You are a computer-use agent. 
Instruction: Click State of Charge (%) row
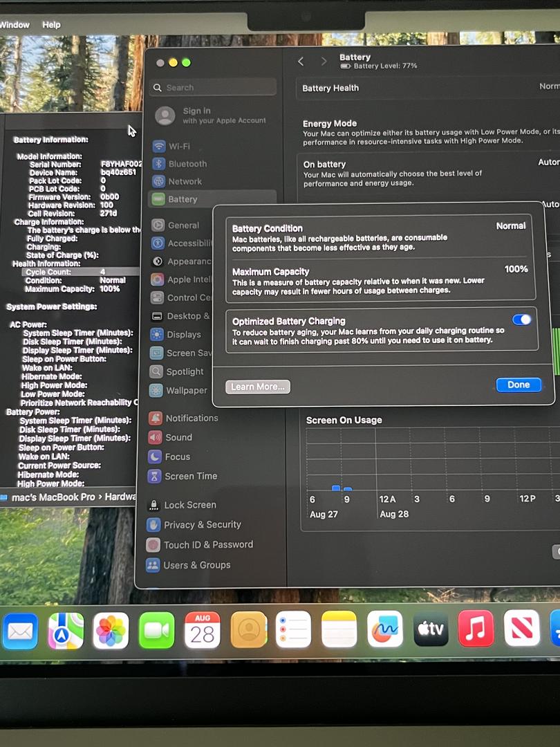(x=62, y=255)
